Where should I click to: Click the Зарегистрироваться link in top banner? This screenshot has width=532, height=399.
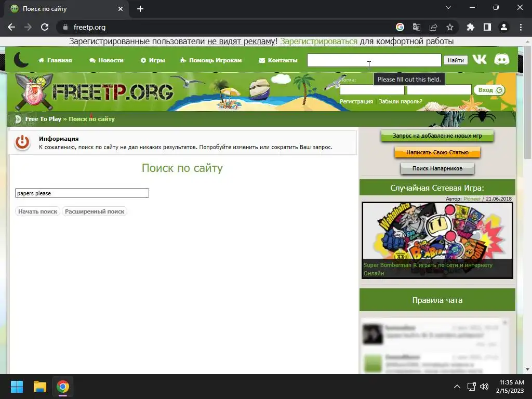pyautogui.click(x=318, y=42)
